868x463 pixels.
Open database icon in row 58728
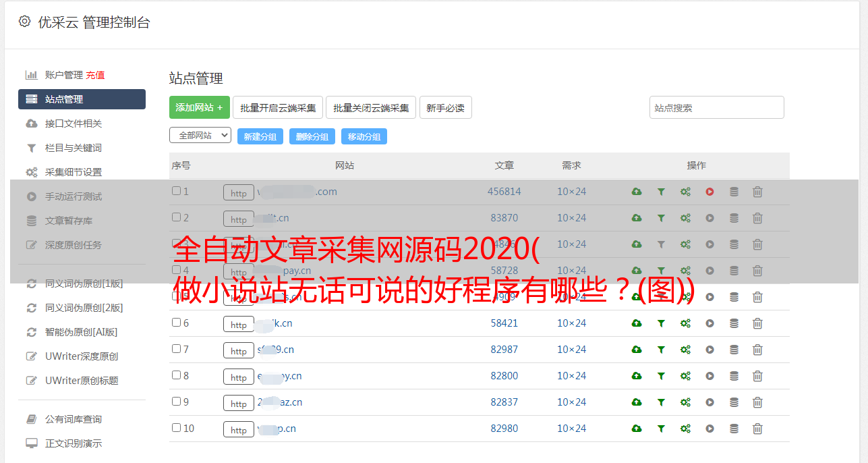coord(734,271)
